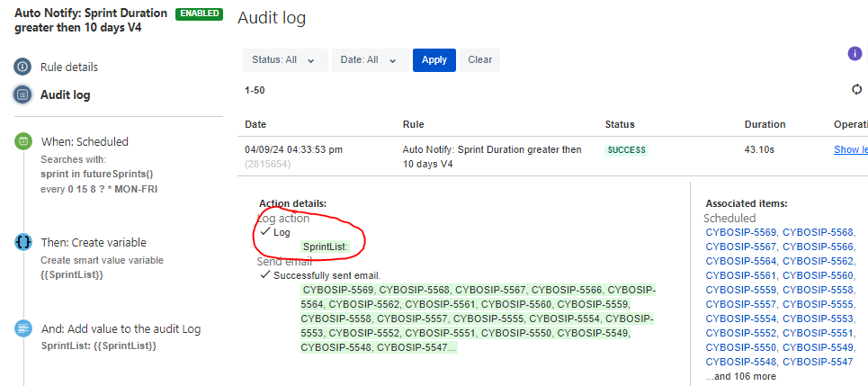Open associated issue CYBOSIP-5559
Image resolution: width=868 pixels, height=386 pixels.
741,290
